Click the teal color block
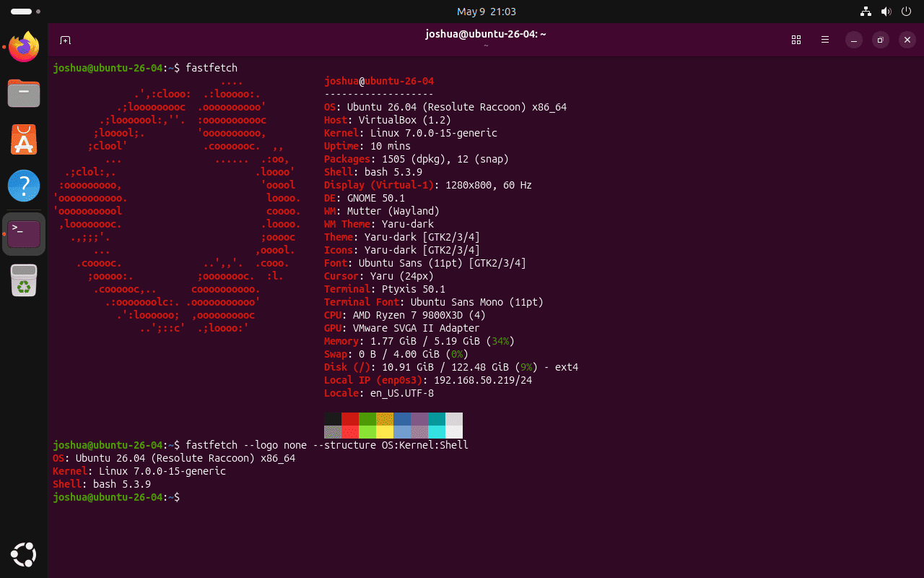 click(x=437, y=419)
